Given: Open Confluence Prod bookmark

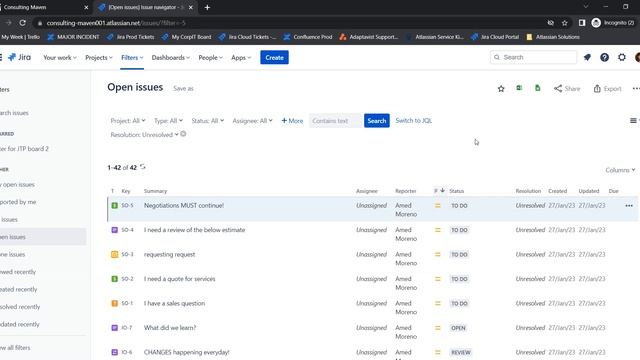Looking at the screenshot, I should [308, 37].
